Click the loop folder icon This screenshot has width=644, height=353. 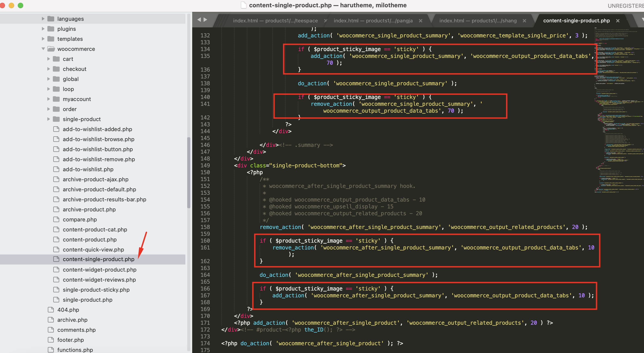point(56,89)
